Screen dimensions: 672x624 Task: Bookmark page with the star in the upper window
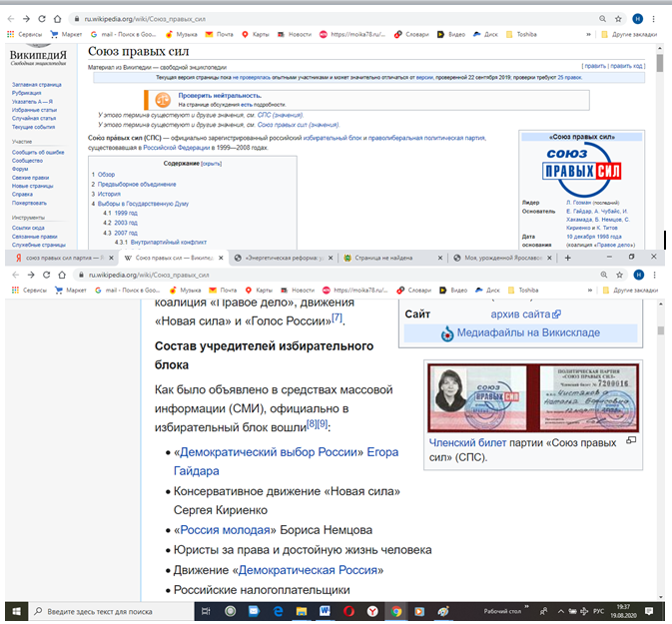click(618, 19)
